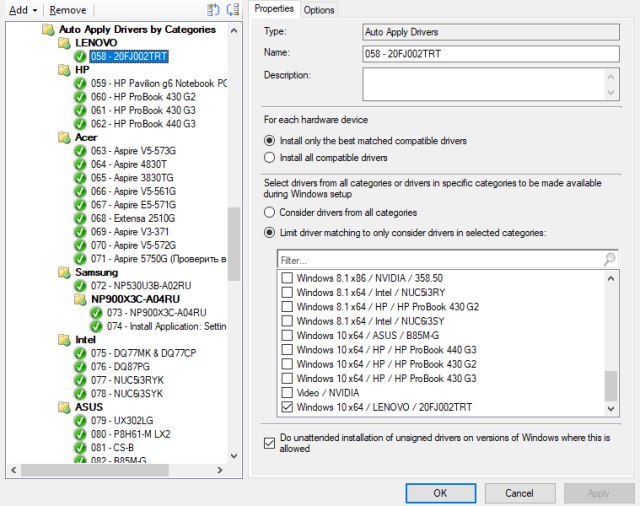Click green check icon of 077 - NUC5i3RYK

[x=80, y=380]
